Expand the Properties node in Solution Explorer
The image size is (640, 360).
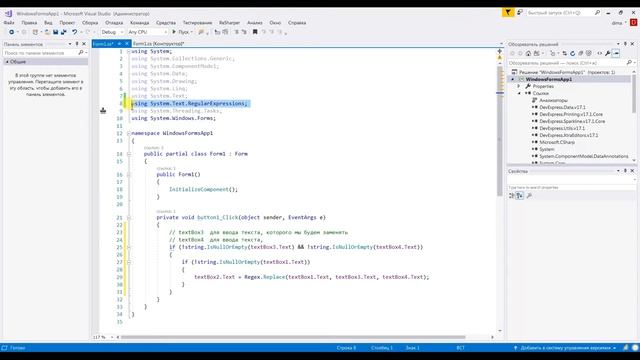coord(519,86)
